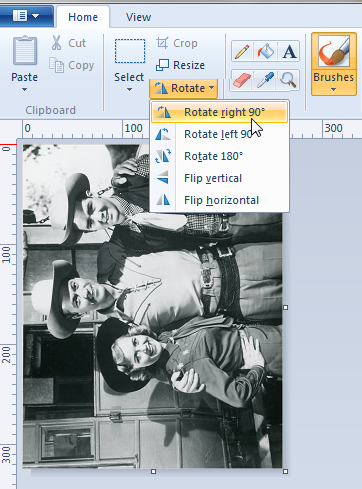Screen dimensions: 362x489
Task: Click the Rotate 180° icon in menu
Action: (x=163, y=156)
